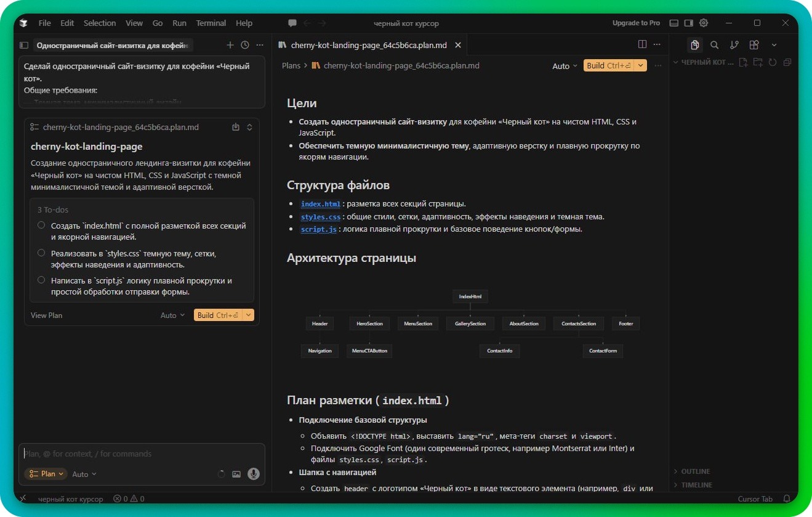Open plan toolbar more actions ellipsis

pyautogui.click(x=658, y=65)
